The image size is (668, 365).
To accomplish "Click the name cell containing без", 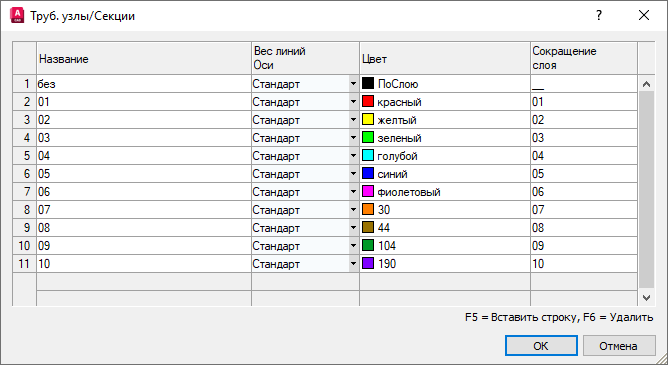I will point(144,84).
